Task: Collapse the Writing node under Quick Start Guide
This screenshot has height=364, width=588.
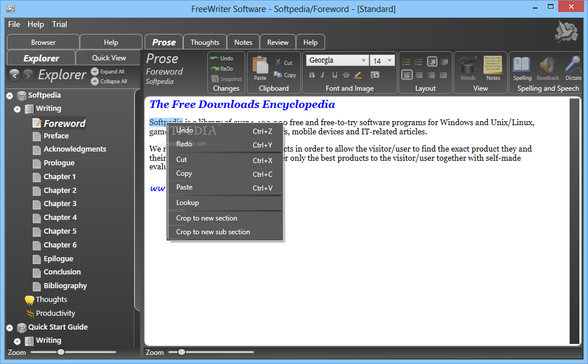Action: click(x=17, y=342)
